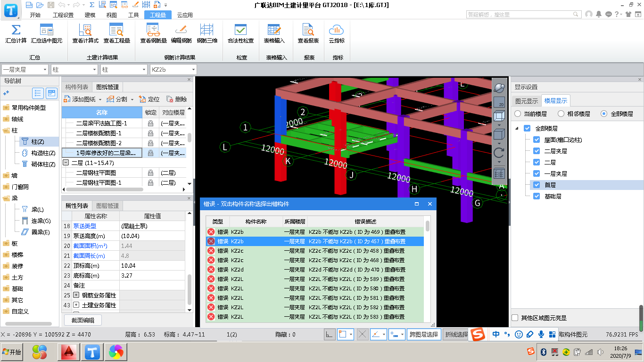644x362 pixels.
Task: Switch to 图元显示 tab
Action: [x=527, y=101]
